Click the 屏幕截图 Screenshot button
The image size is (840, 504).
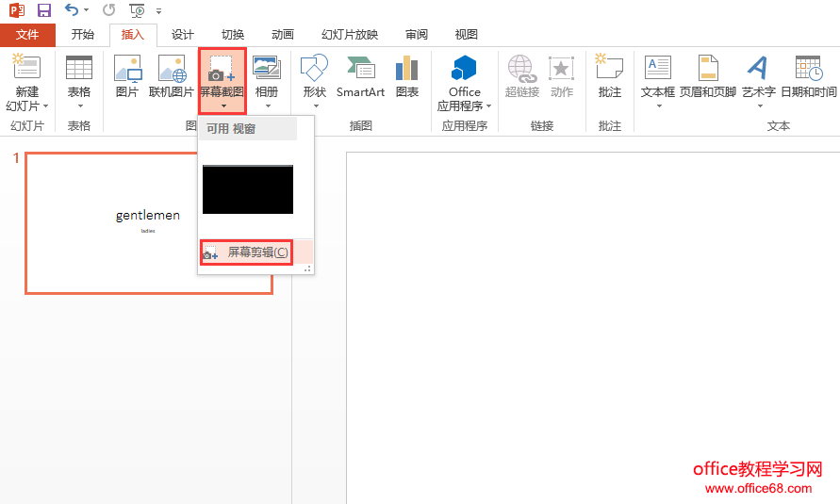click(x=222, y=81)
